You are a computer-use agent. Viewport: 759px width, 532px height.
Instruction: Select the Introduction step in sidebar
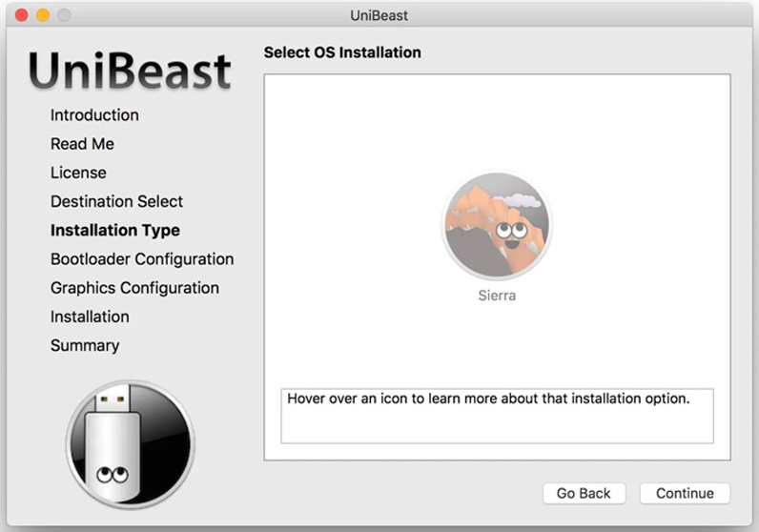tap(94, 115)
